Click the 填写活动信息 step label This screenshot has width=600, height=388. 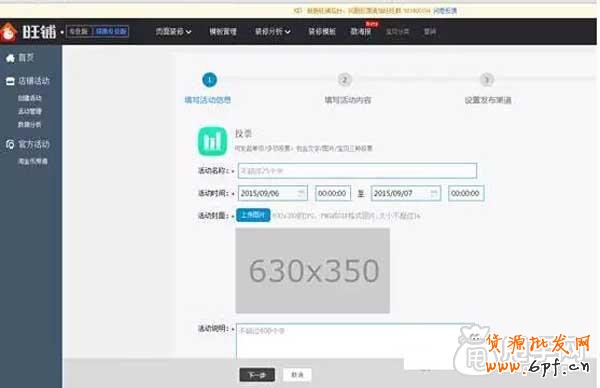click(x=208, y=100)
